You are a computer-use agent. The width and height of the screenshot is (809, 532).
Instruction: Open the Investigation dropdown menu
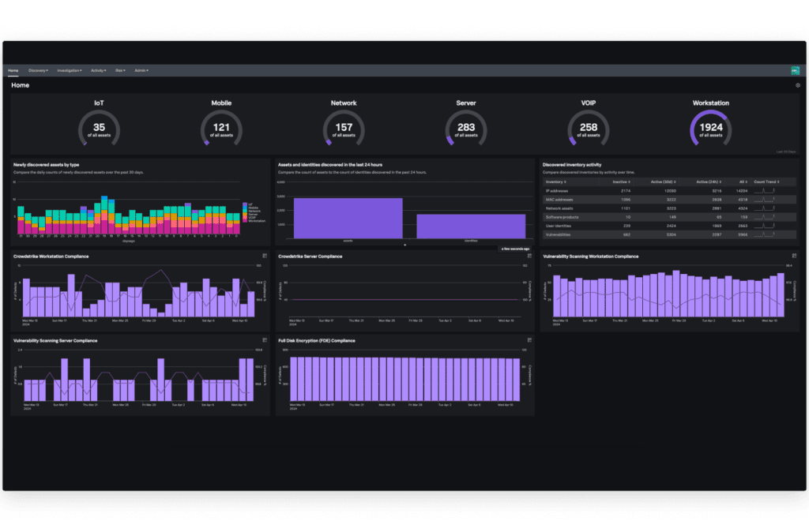click(70, 70)
